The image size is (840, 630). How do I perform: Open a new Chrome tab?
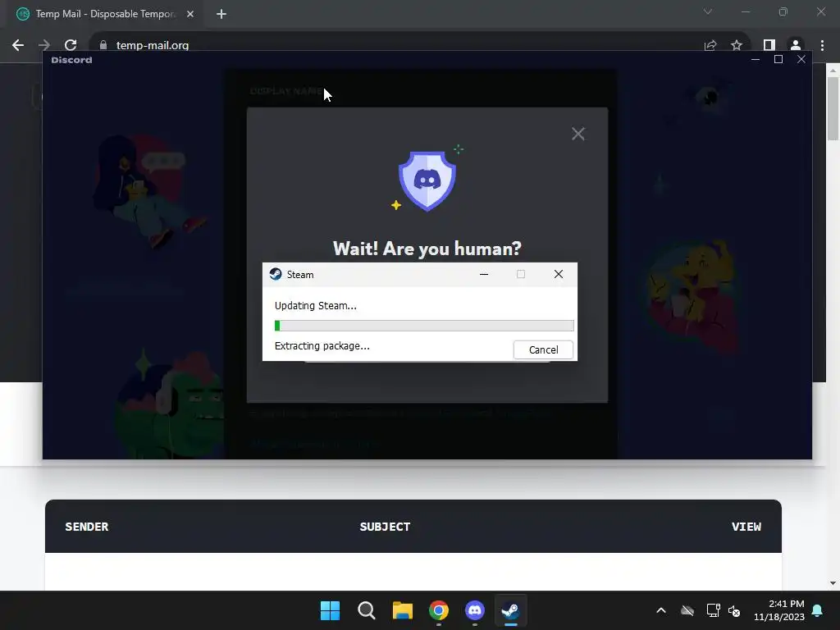(221, 14)
